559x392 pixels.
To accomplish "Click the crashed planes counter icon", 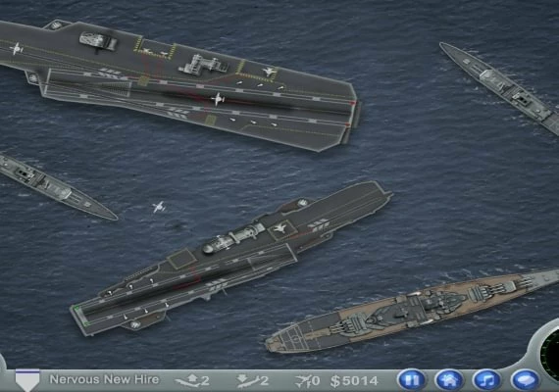I will point(303,381).
